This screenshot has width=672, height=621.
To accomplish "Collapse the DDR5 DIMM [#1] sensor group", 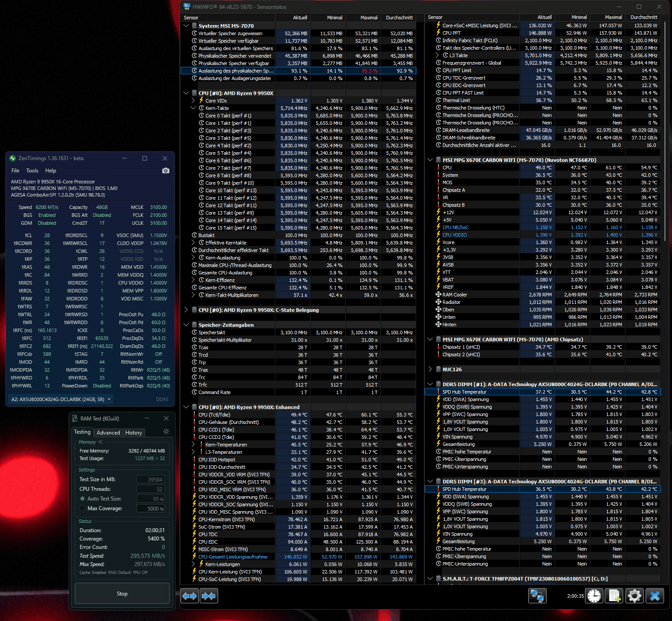I will (x=430, y=384).
